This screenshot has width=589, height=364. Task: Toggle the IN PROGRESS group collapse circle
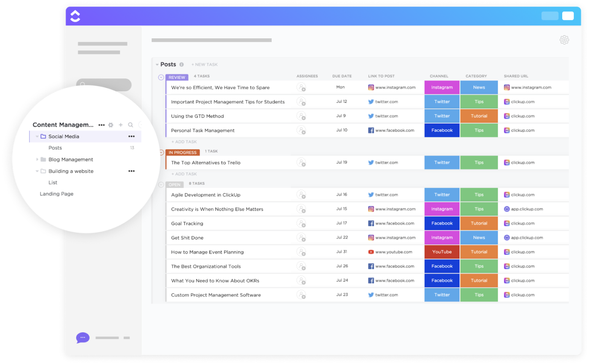point(161,152)
